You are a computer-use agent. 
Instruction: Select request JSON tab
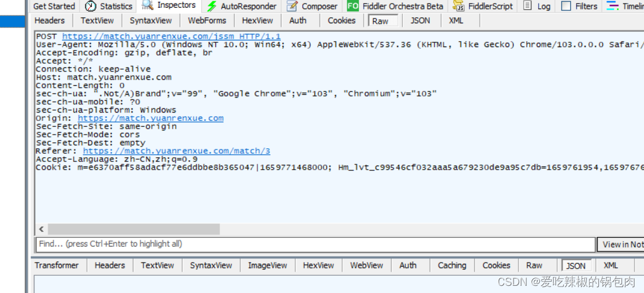click(x=420, y=21)
